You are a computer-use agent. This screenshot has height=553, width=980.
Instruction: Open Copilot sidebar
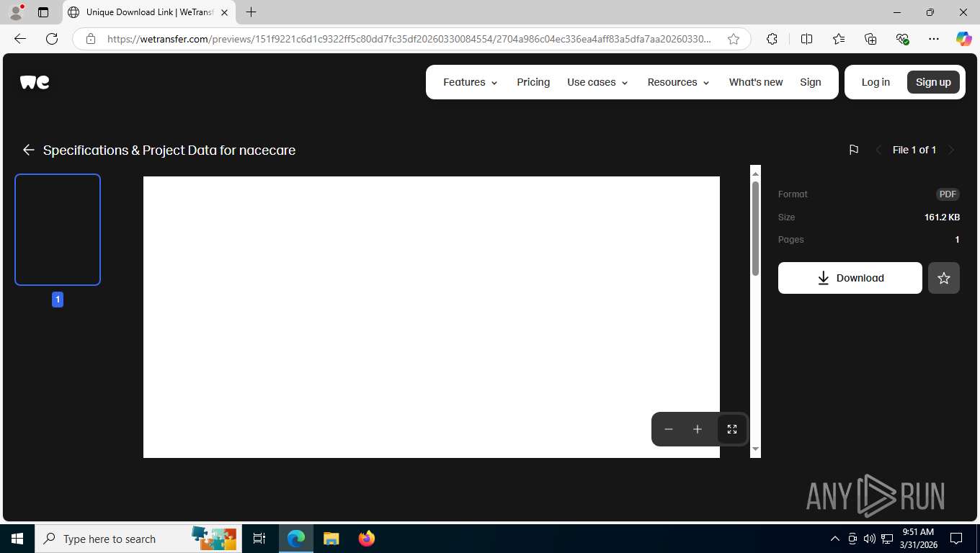(x=964, y=39)
